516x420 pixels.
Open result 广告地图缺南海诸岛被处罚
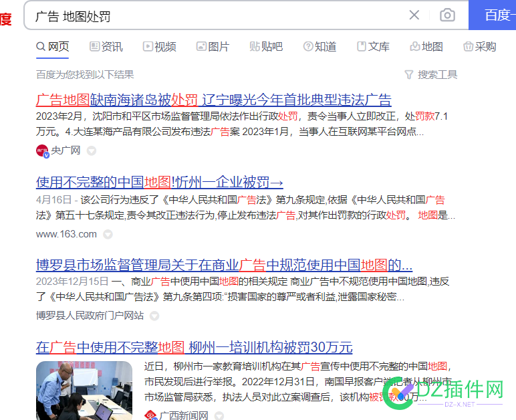click(x=214, y=100)
